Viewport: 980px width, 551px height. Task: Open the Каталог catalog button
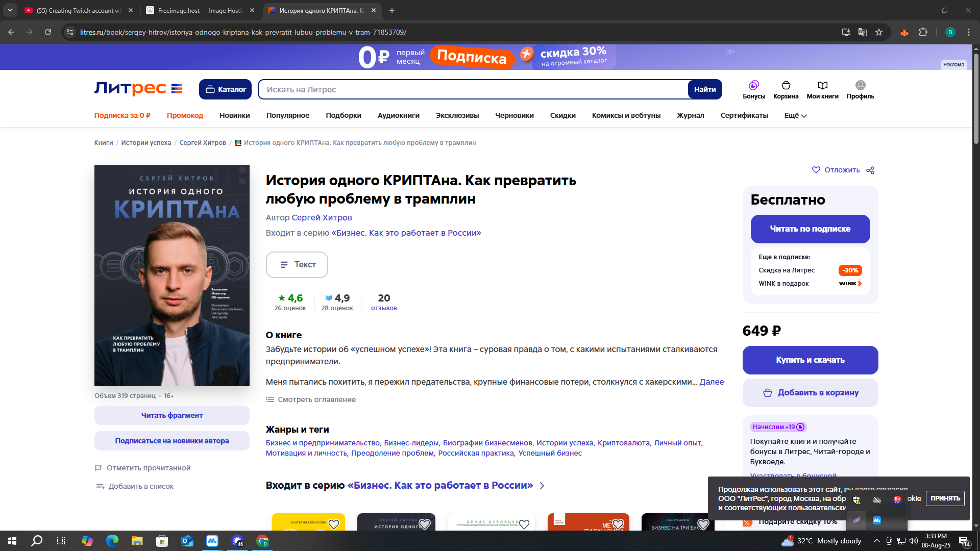point(225,89)
